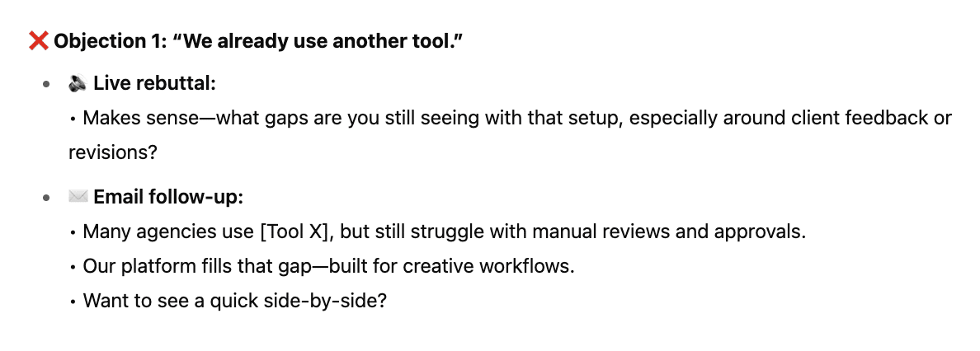
Task: Click the line starting with Makes sense
Action: pyautogui.click(x=510, y=118)
